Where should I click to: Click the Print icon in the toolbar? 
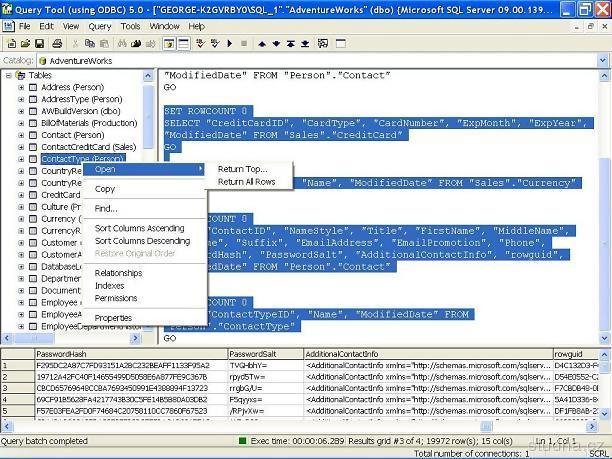pos(58,44)
